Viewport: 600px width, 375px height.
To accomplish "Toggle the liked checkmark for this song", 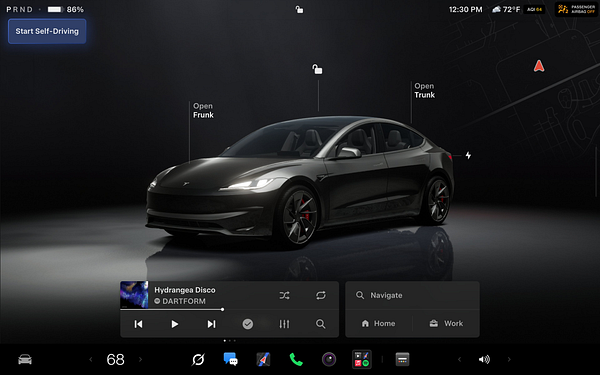I will click(x=248, y=324).
